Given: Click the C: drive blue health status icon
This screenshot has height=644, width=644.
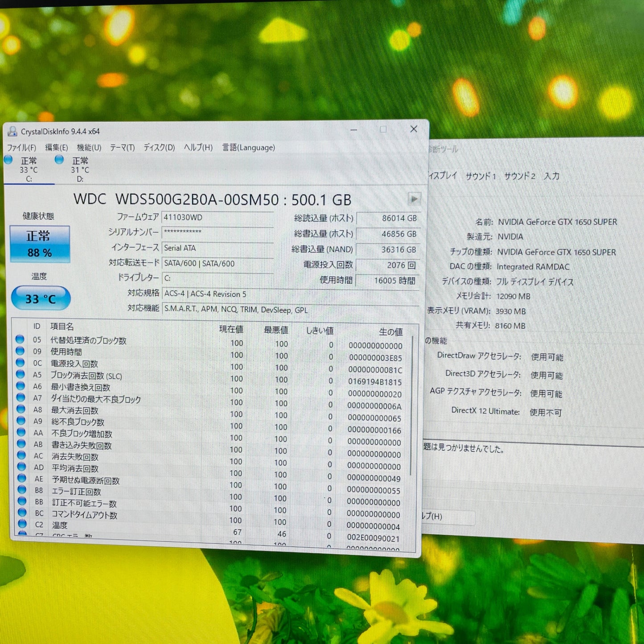Looking at the screenshot, I should coord(8,160).
